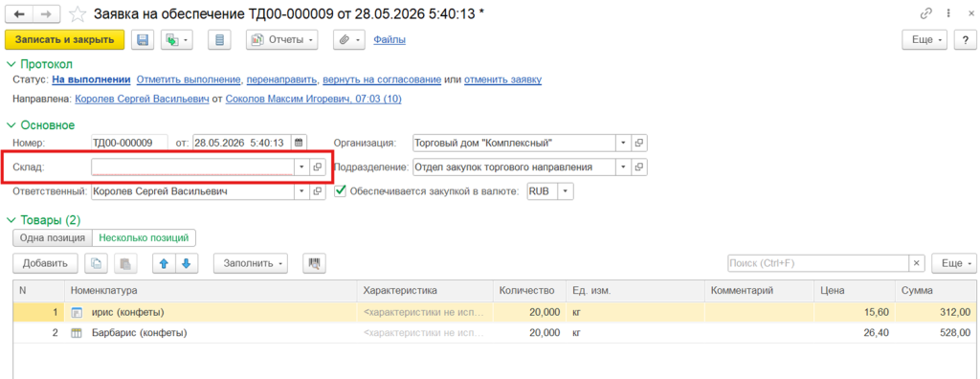Image resolution: width=980 pixels, height=379 pixels.
Task: Click Записать и закрыть button
Action: [x=65, y=40]
